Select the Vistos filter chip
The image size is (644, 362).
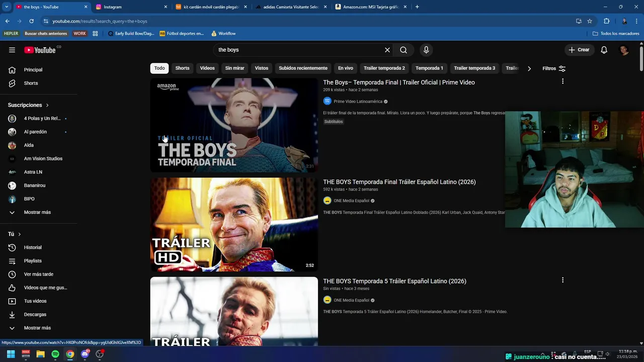pyautogui.click(x=262, y=68)
